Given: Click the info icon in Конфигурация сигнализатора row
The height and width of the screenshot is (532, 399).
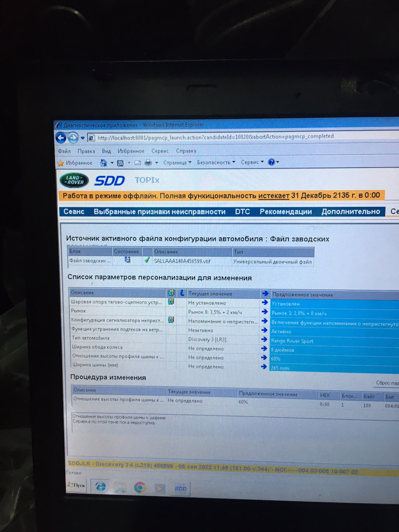Looking at the screenshot, I should (171, 320).
